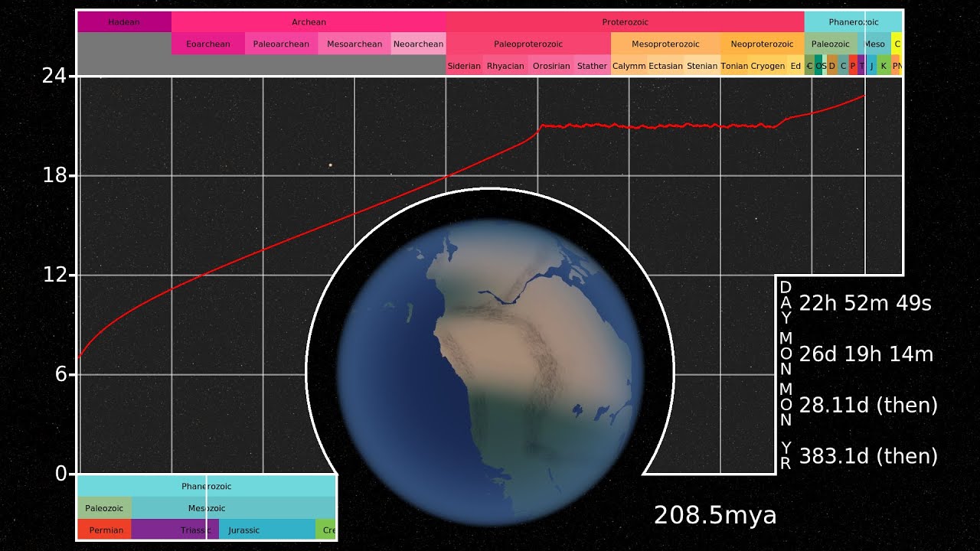
Task: Select the cut-off 'Cre' green block
Action: (x=326, y=530)
